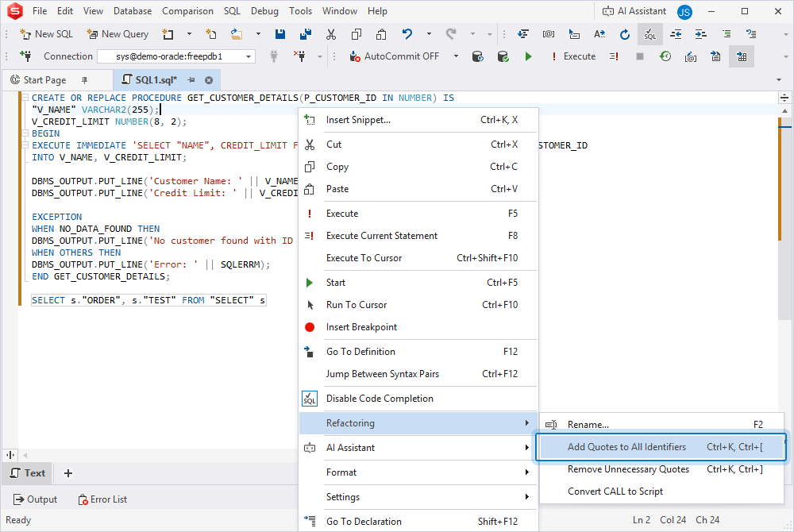Click the Copy icon in the toolbar
This screenshot has width=794, height=532.
click(356, 34)
